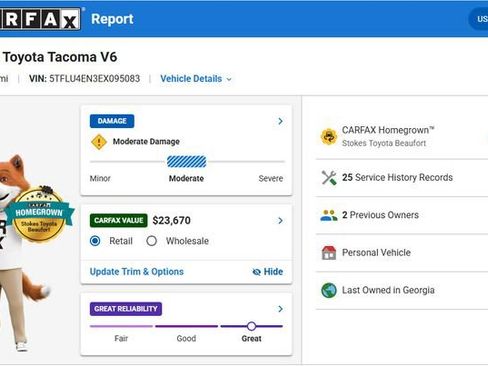Click the CARFAX logo in header
The image size is (488, 366).
(40, 19)
